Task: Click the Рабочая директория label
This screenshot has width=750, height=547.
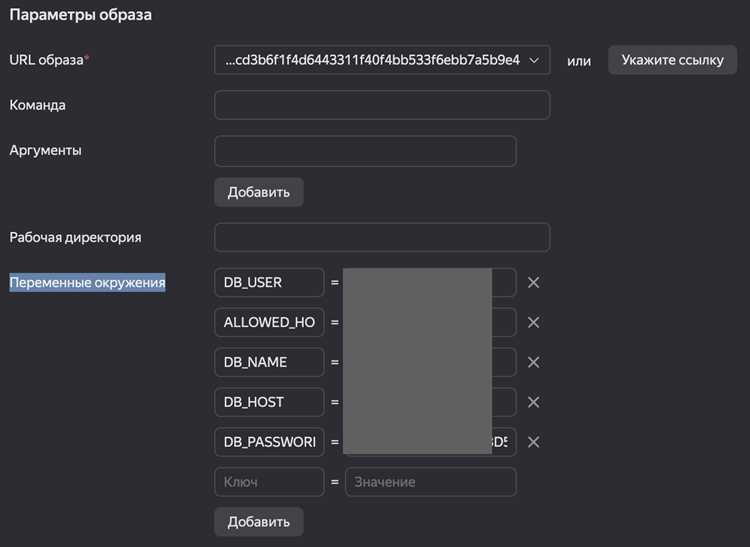Action: tap(75, 238)
